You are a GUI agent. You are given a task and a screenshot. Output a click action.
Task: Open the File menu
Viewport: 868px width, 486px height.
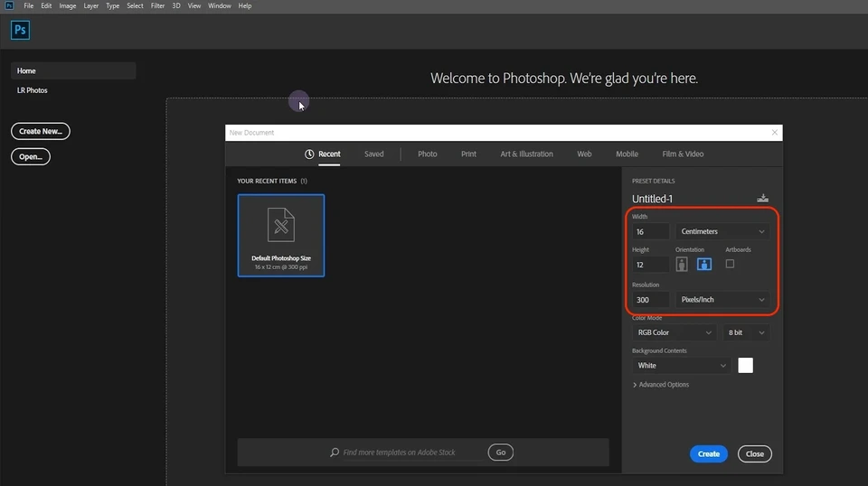(28, 5)
